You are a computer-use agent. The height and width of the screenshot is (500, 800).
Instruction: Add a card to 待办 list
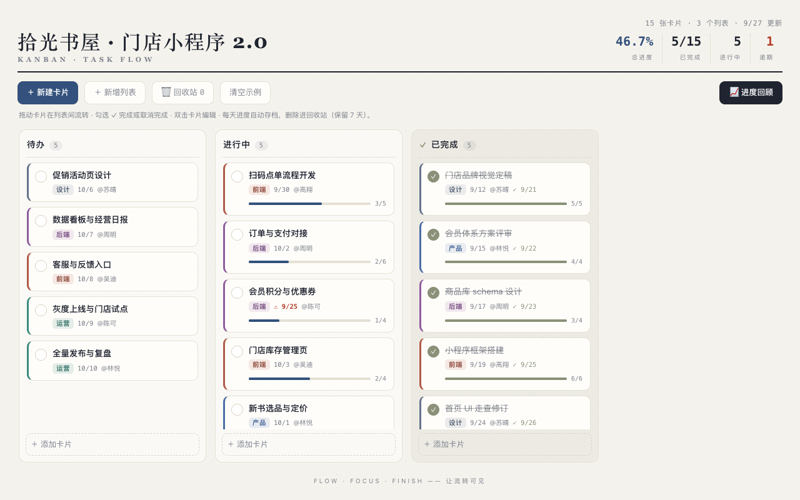tap(112, 444)
